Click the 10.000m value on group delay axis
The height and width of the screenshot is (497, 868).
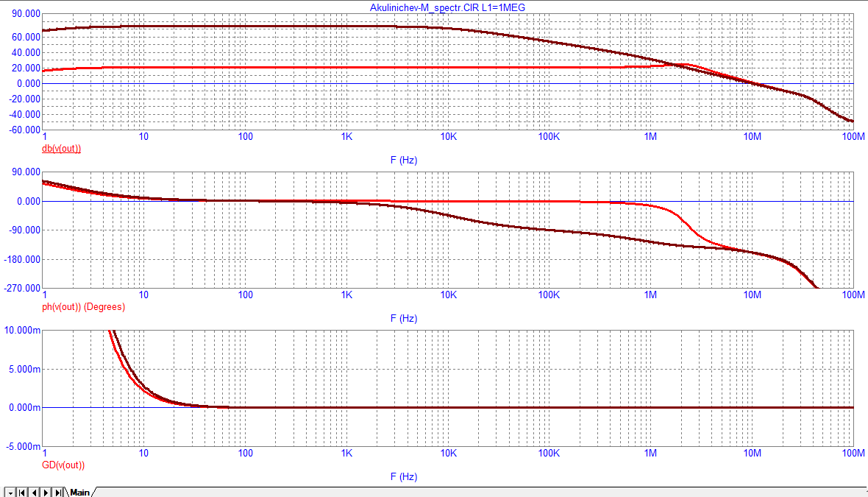[22, 331]
